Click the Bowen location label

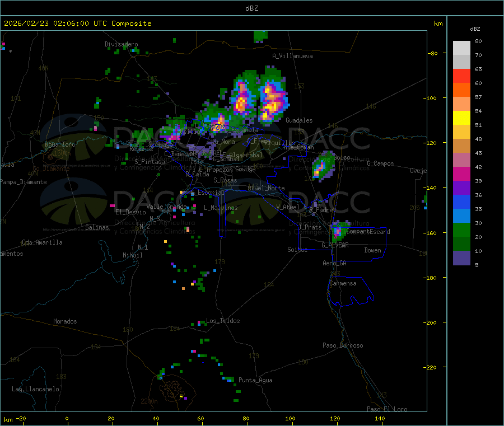click(373, 250)
